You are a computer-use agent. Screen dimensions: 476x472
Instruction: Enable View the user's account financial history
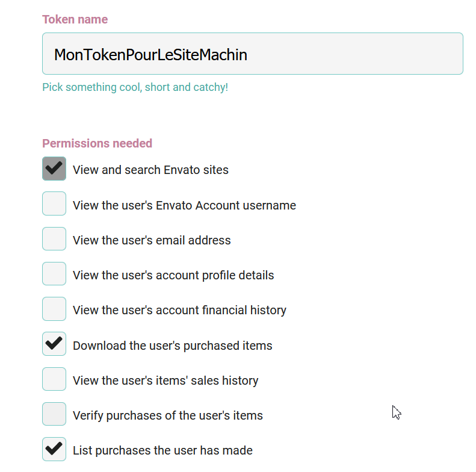point(54,309)
